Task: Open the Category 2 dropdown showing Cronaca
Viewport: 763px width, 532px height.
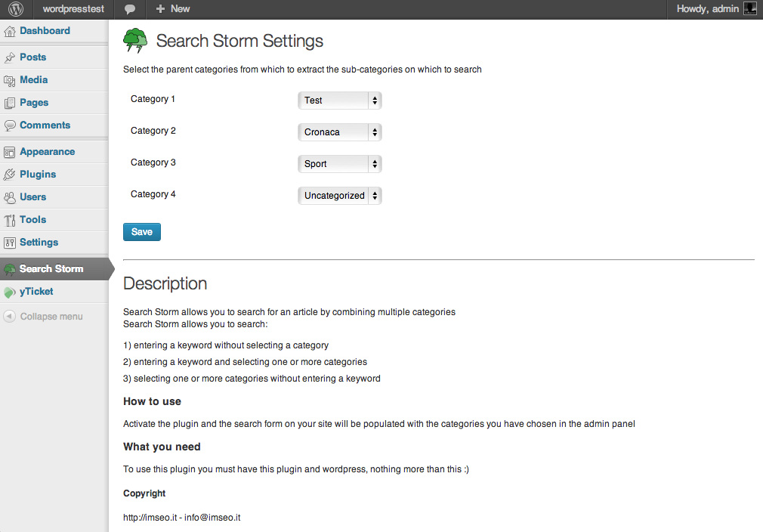Action: [340, 132]
